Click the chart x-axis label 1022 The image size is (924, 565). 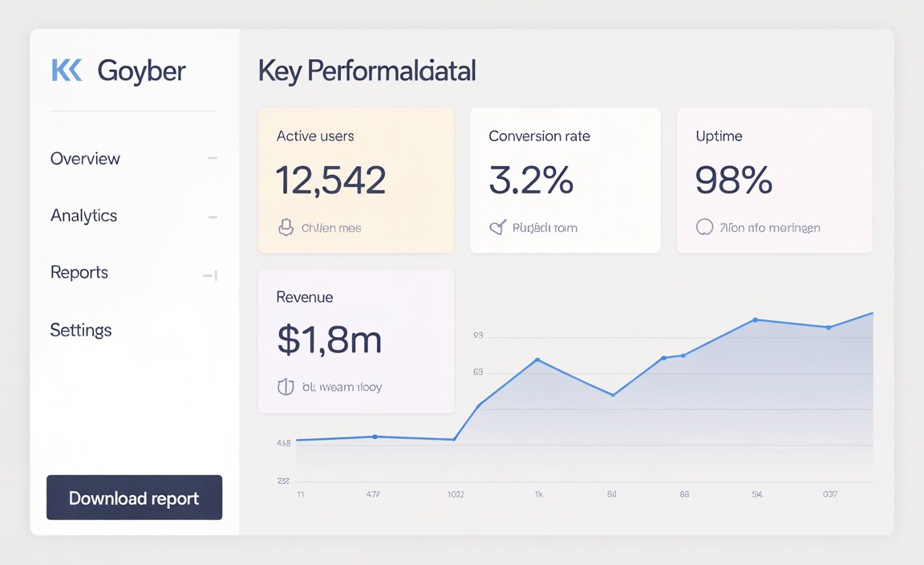[456, 495]
